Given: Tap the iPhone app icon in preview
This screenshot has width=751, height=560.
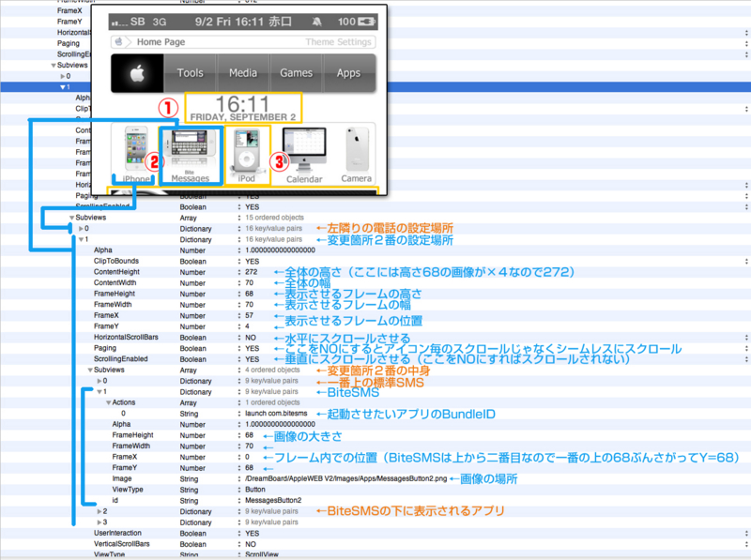Looking at the screenshot, I should pyautogui.click(x=135, y=149).
